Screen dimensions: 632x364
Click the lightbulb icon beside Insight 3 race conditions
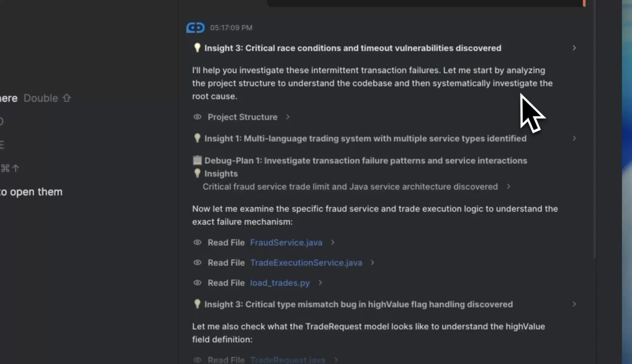pos(197,48)
